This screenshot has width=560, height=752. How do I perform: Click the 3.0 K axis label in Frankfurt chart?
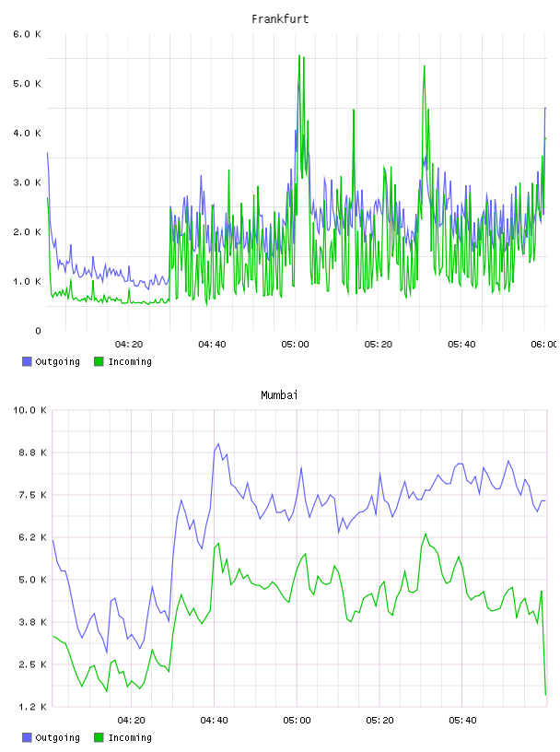[28, 182]
